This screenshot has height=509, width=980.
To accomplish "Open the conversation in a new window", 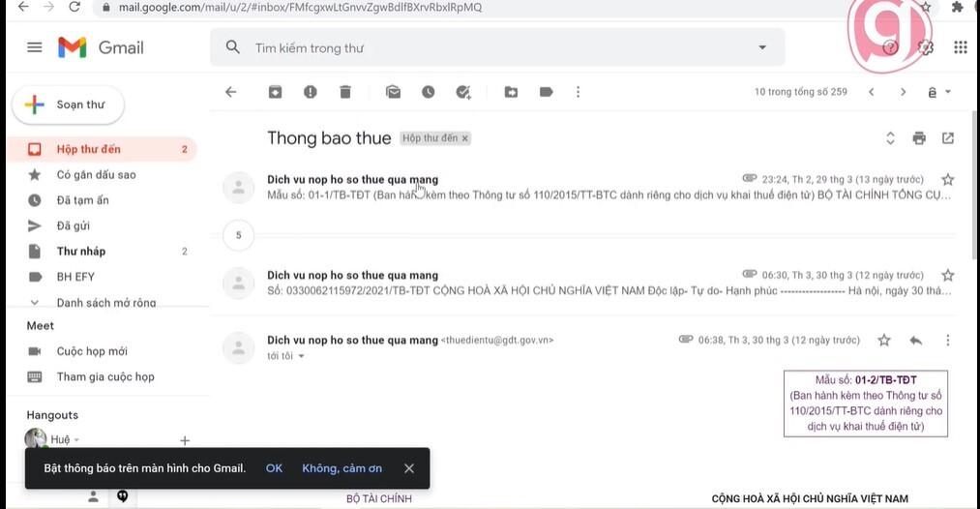I will click(948, 138).
